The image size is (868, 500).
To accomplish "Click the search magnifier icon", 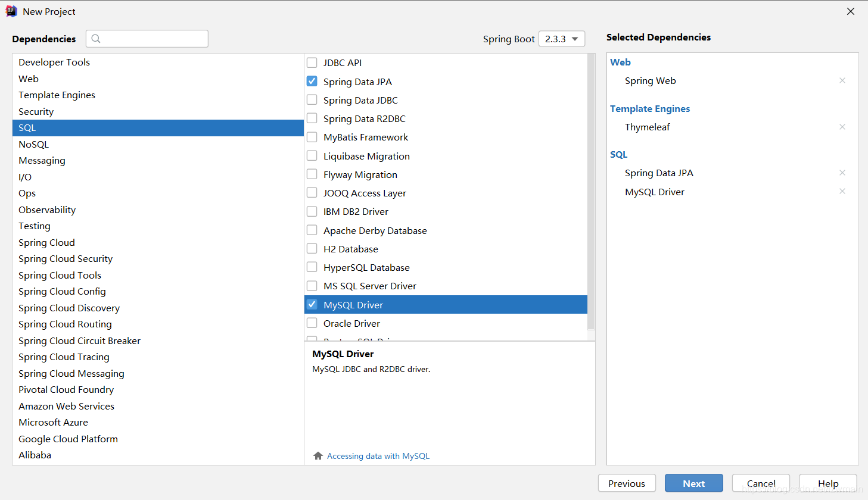I will 96,39.
